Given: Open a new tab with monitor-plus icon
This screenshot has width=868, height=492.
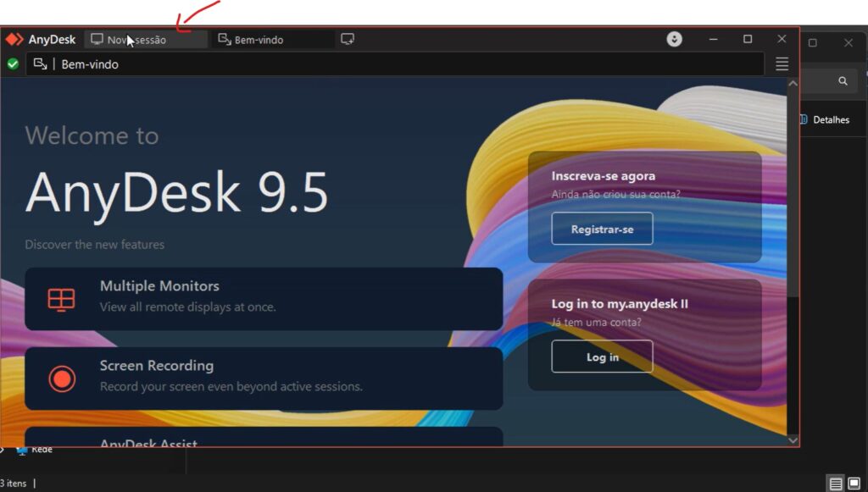Looking at the screenshot, I should tap(348, 39).
